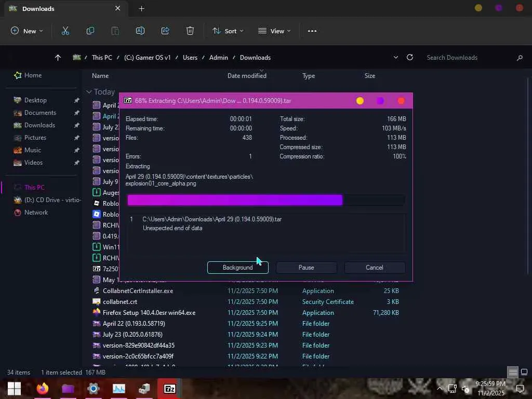Select the Firefox Setup 140.4.0esr file icon
Screen dimensions: 532x399
tap(97, 312)
